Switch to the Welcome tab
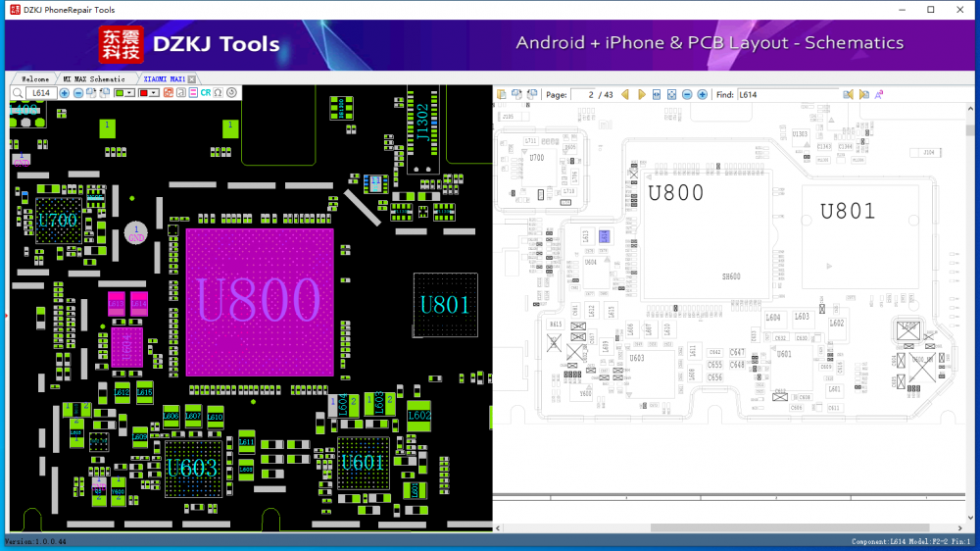The height and width of the screenshot is (551, 980). (35, 78)
